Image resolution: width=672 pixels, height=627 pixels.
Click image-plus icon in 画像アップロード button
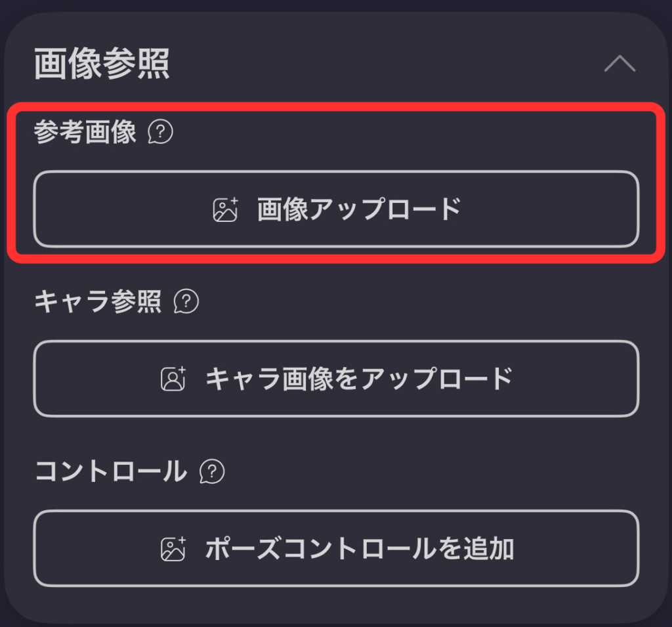(x=226, y=209)
